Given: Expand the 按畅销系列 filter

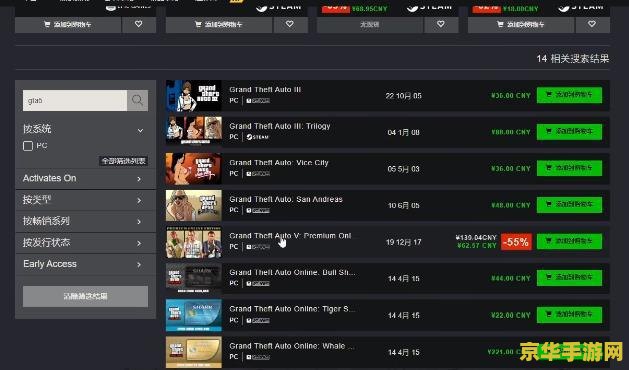Looking at the screenshot, I should [x=85, y=221].
